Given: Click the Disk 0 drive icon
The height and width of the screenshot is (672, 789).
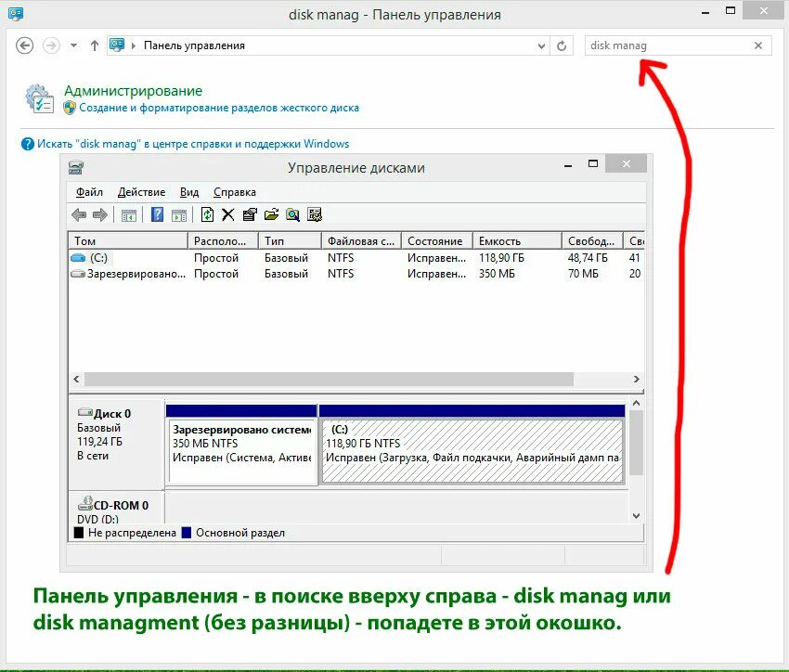Looking at the screenshot, I should 85,412.
